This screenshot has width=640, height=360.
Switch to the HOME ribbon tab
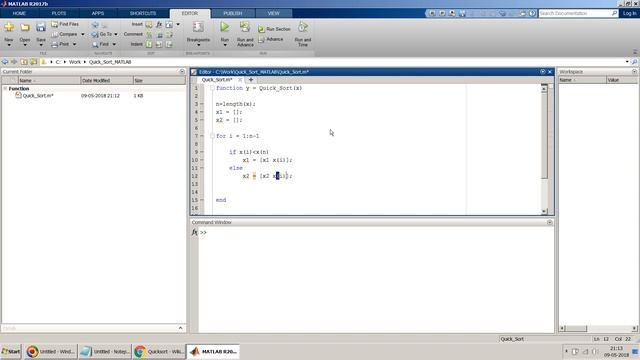(19, 13)
